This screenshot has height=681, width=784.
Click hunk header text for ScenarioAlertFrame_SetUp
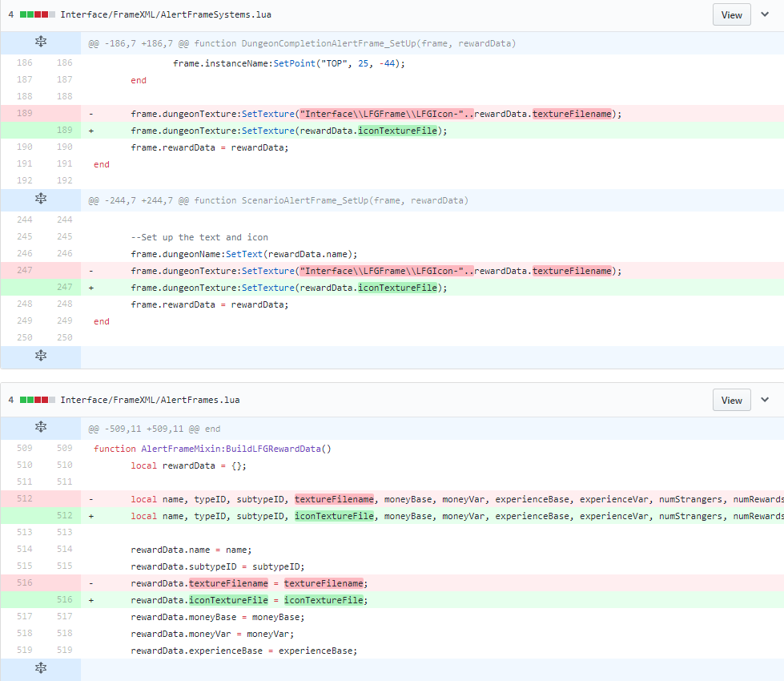pyautogui.click(x=279, y=200)
